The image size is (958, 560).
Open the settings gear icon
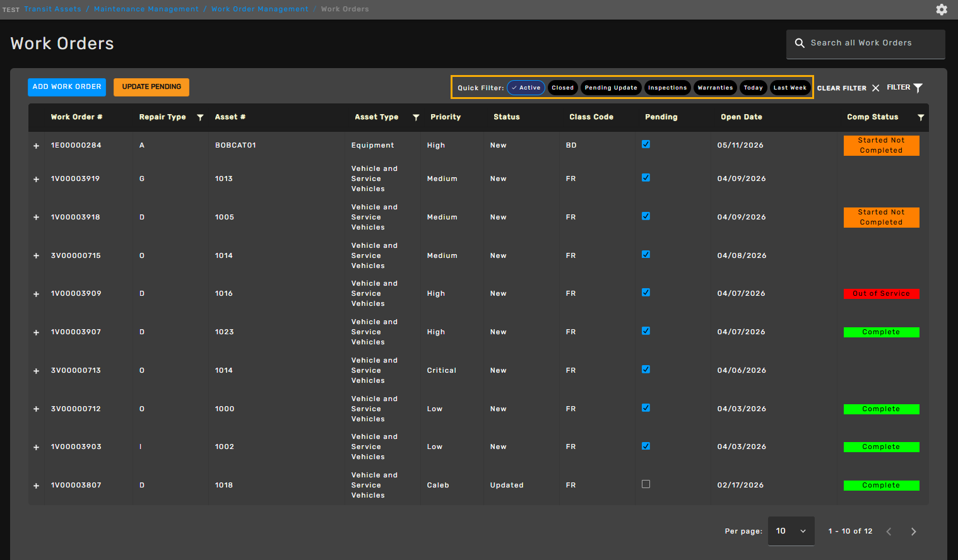(942, 9)
